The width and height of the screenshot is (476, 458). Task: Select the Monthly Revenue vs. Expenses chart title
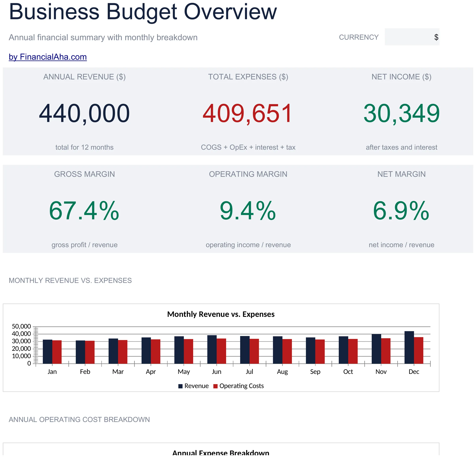221,314
